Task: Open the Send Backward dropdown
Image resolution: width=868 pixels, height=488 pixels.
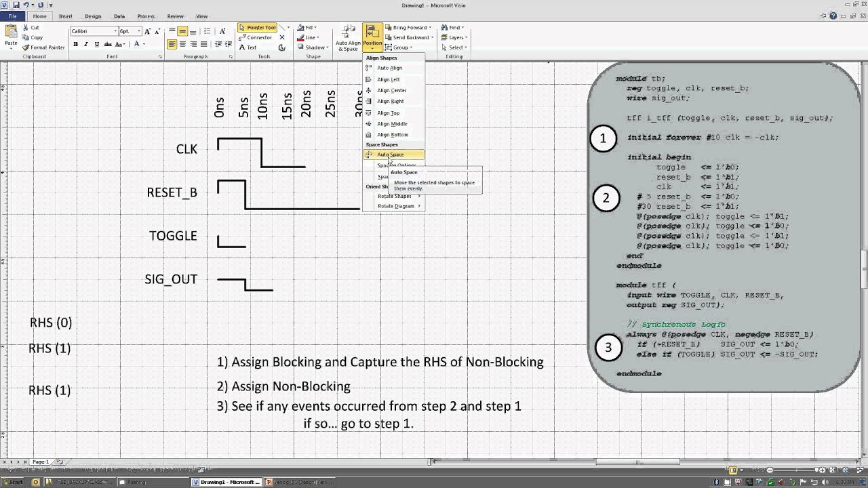Action: [x=409, y=37]
